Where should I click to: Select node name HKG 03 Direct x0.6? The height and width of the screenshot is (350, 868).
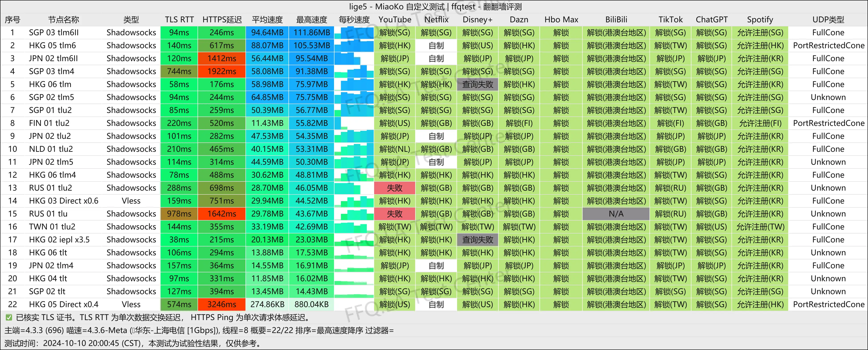point(64,201)
